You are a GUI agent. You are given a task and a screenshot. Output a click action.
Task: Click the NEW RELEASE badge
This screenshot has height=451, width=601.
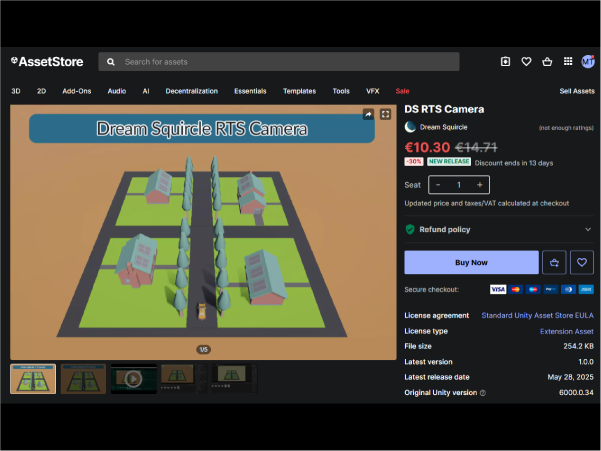pyautogui.click(x=449, y=162)
